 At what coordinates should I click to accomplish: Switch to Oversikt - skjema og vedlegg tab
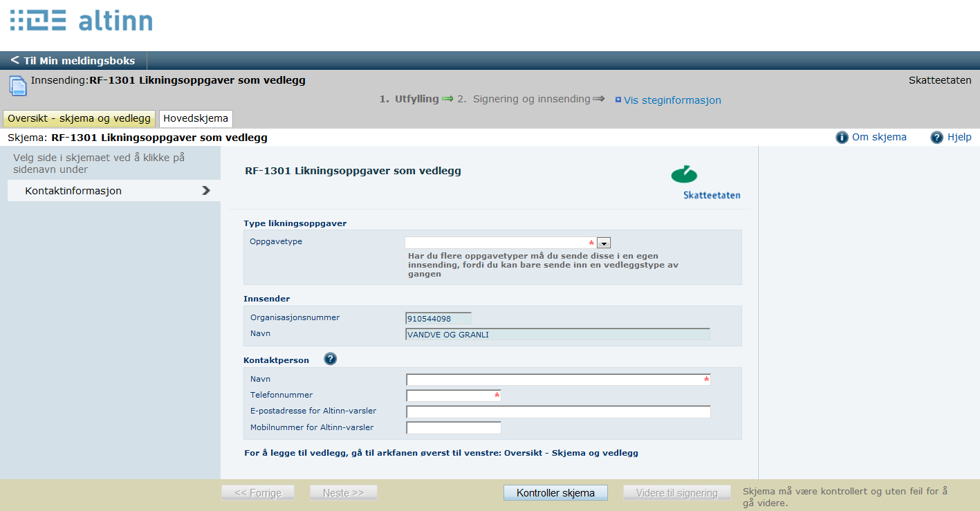tap(80, 118)
